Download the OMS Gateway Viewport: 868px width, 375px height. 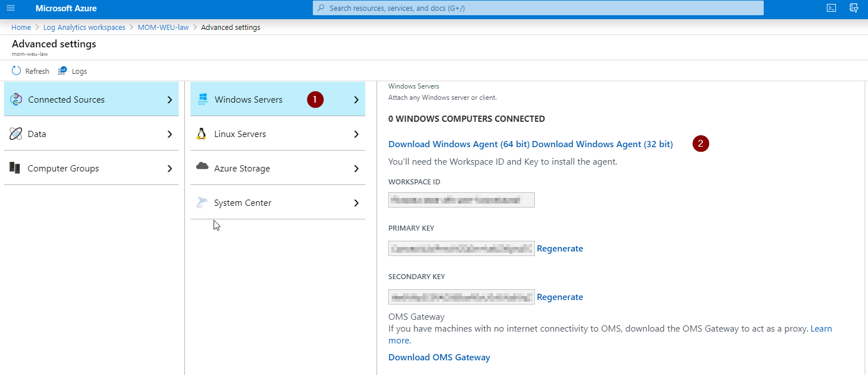tap(439, 358)
